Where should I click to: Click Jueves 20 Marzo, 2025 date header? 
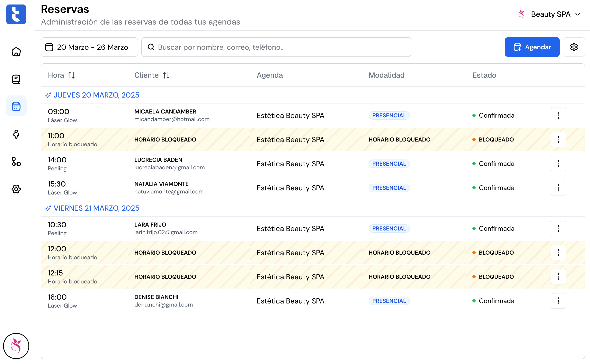96,95
